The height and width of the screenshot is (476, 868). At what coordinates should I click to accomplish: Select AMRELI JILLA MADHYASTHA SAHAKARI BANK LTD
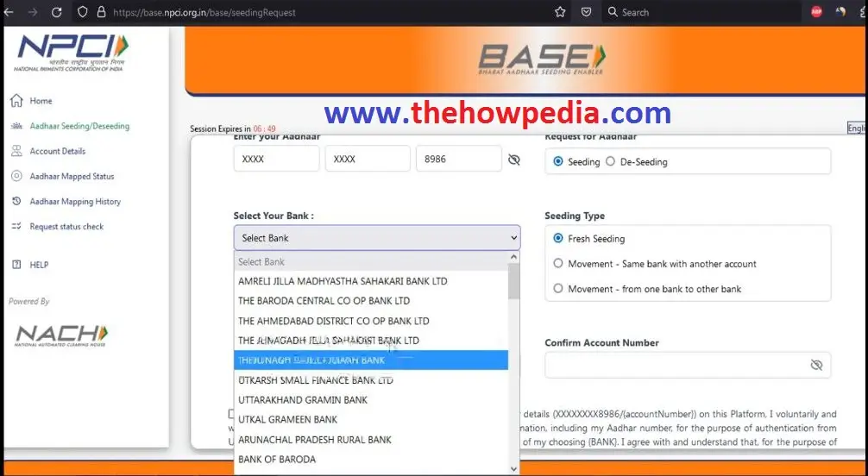pos(371,281)
